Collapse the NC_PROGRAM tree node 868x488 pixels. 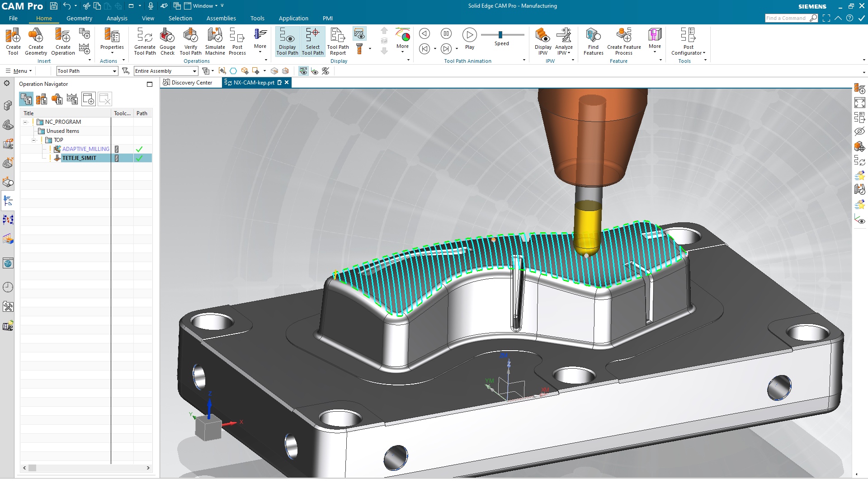(x=26, y=122)
